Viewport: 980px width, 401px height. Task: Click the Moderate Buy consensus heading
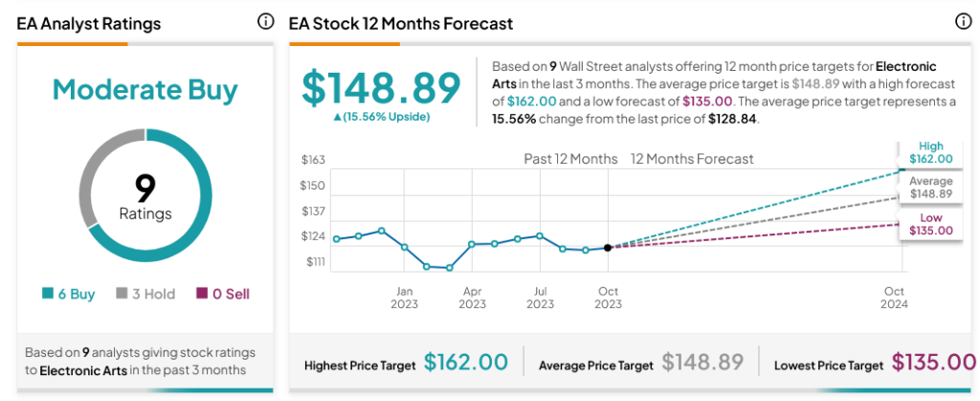point(145,90)
